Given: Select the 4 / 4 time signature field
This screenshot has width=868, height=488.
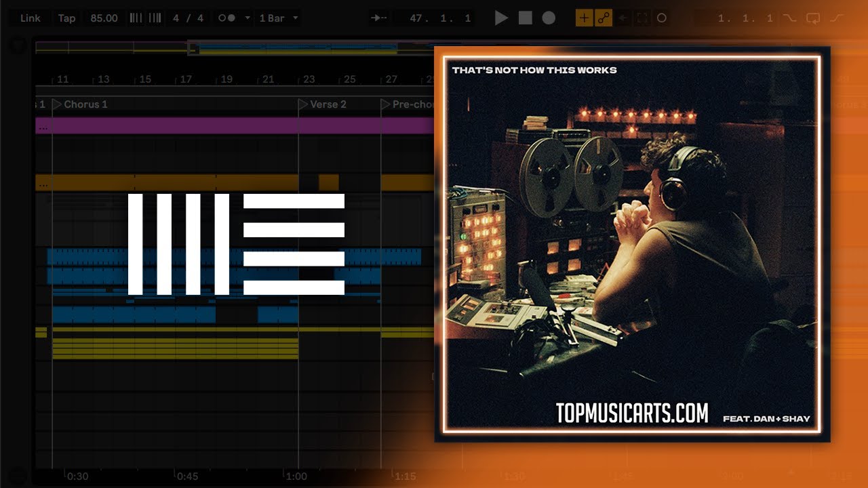Looking at the screenshot, I should coord(188,18).
